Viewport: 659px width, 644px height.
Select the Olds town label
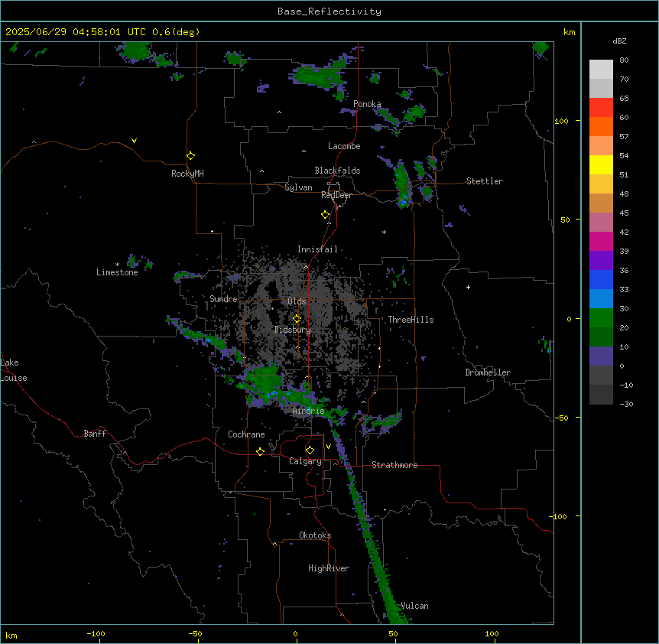pyautogui.click(x=297, y=301)
